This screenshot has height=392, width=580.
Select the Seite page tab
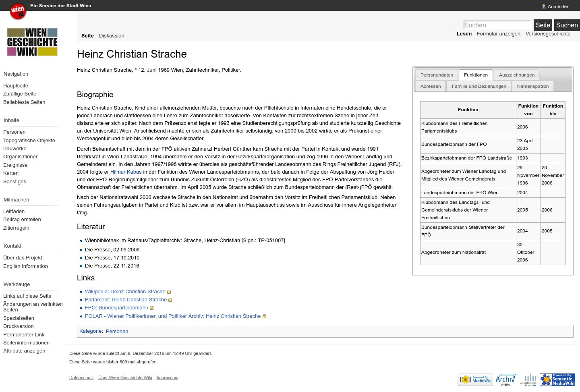(87, 36)
